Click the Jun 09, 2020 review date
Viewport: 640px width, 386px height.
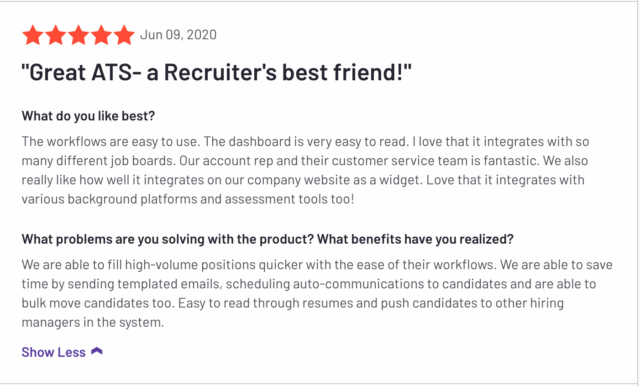click(178, 35)
